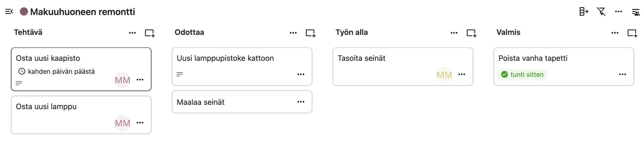Add card to Työn alla list
The image size is (644, 144).
(471, 33)
